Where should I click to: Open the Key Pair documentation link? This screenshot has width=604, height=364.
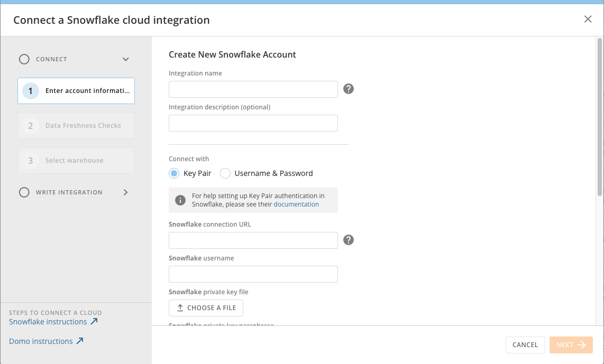[x=296, y=204]
